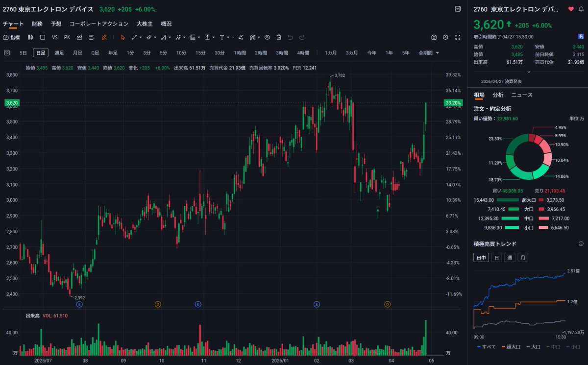Click the info icon beside 積極売買トレンド

581,243
